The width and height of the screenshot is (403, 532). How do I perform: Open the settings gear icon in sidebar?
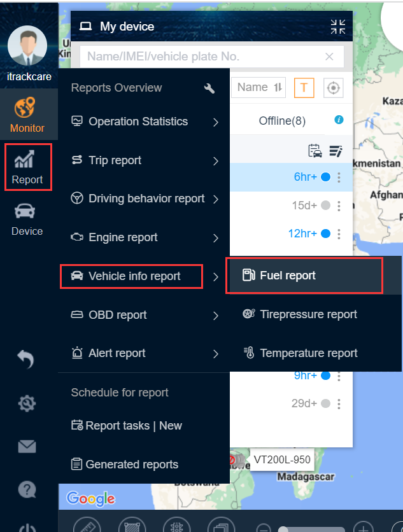click(27, 403)
